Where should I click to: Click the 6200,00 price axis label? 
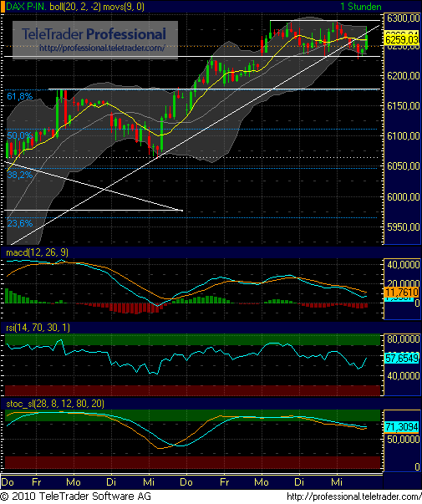(403, 76)
